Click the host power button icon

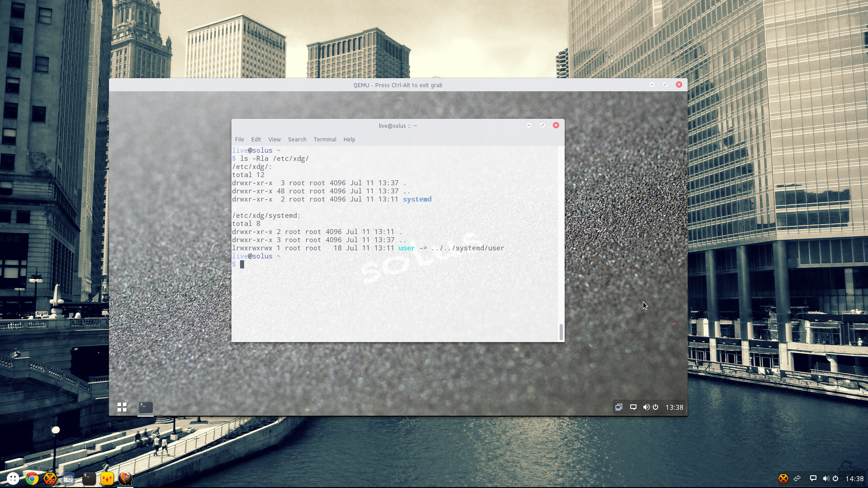pos(835,479)
